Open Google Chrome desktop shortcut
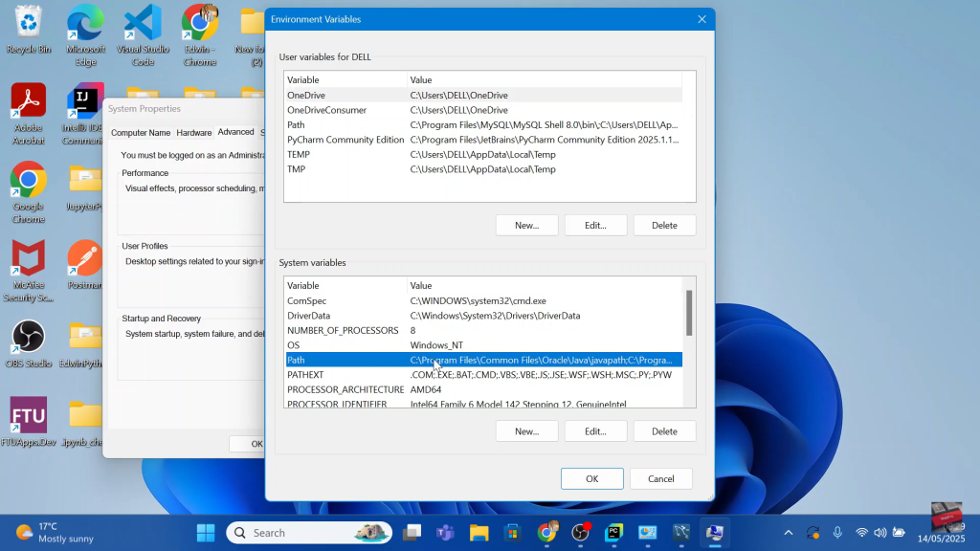980x551 pixels. 28,192
